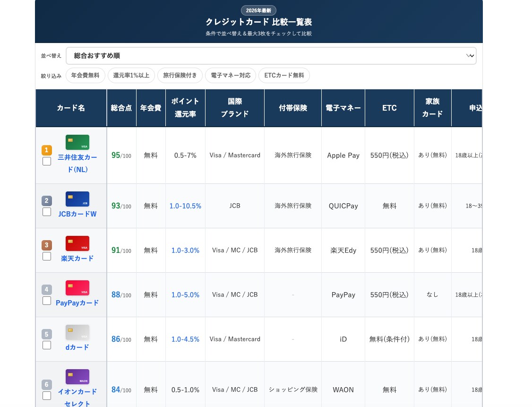Click the 国際ブランド column header
The width and height of the screenshot is (532, 407).
[x=235, y=108]
